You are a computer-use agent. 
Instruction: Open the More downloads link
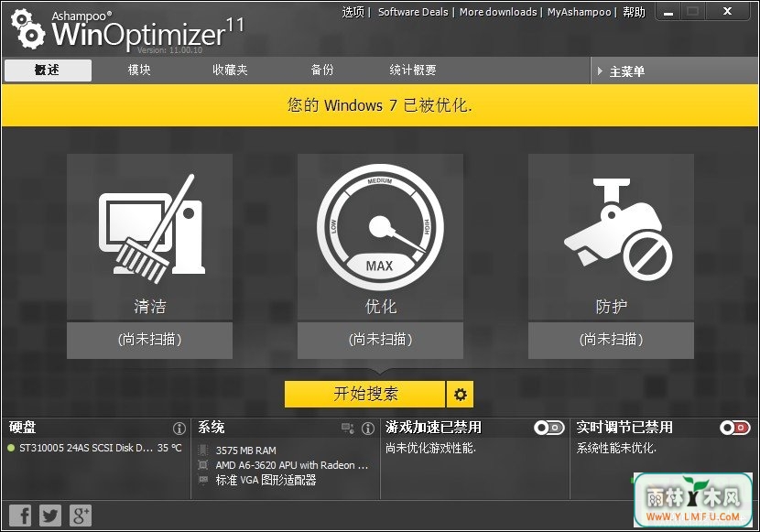[498, 12]
